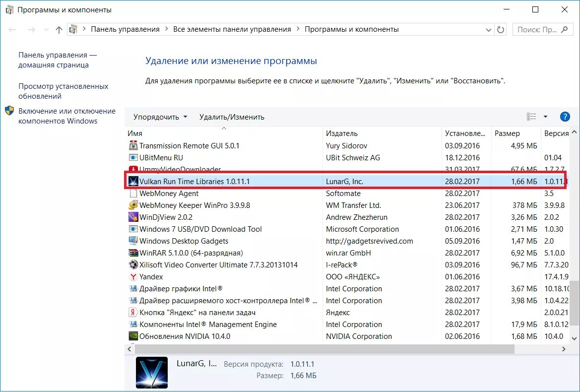Screen dimensions: 580x392
Task: Click the WebMoney Agent blank icon
Action: coord(133,194)
